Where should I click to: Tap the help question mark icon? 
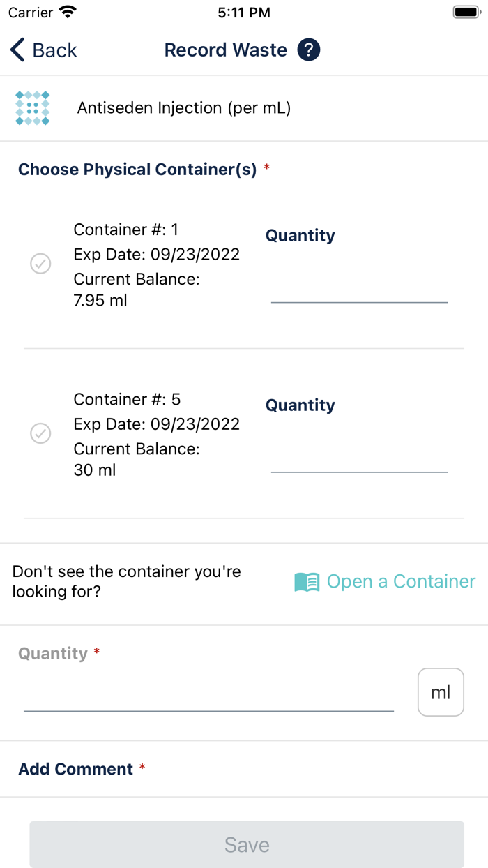[309, 50]
